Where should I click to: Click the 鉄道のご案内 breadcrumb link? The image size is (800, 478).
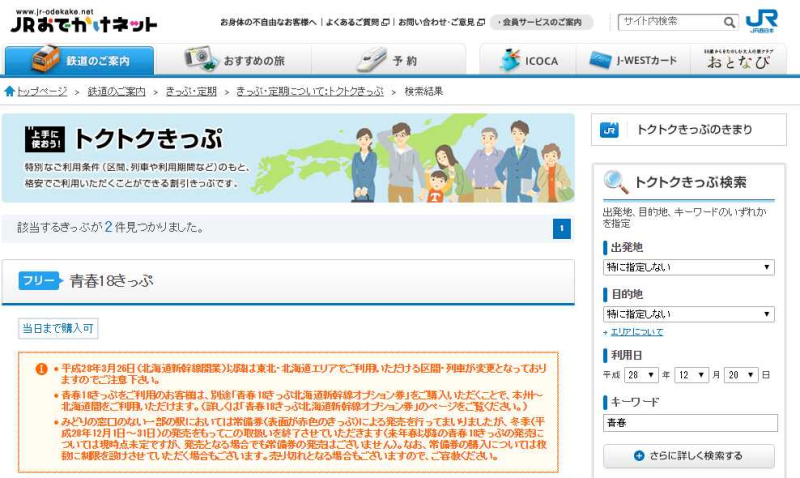coord(116,91)
